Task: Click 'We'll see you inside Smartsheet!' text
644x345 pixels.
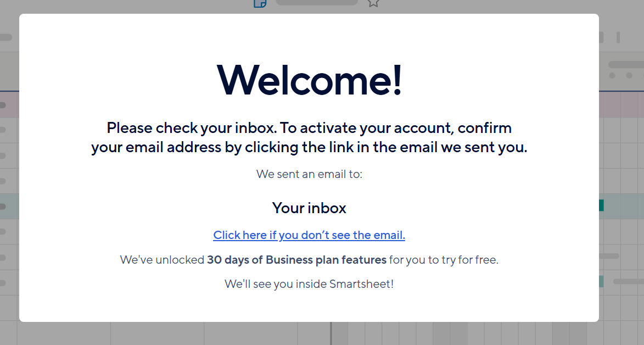Action: (309, 283)
